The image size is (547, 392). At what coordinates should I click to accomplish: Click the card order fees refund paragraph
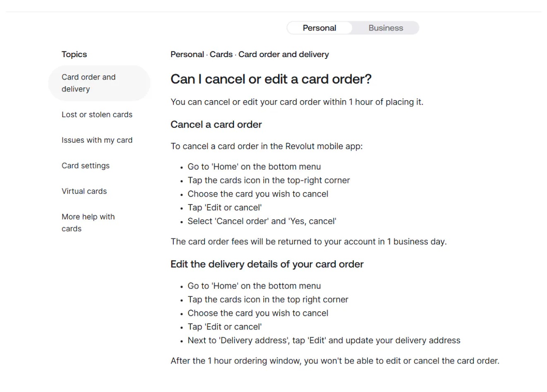pyautogui.click(x=308, y=242)
